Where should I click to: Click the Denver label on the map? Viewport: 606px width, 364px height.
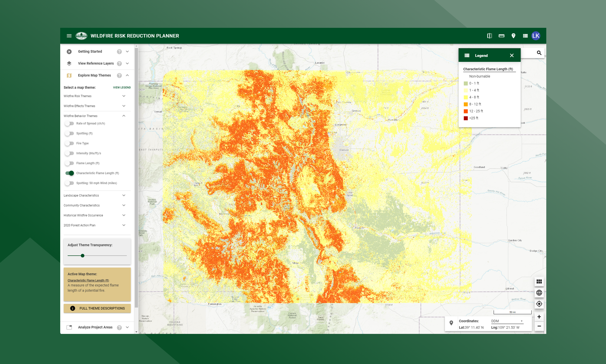(x=344, y=150)
